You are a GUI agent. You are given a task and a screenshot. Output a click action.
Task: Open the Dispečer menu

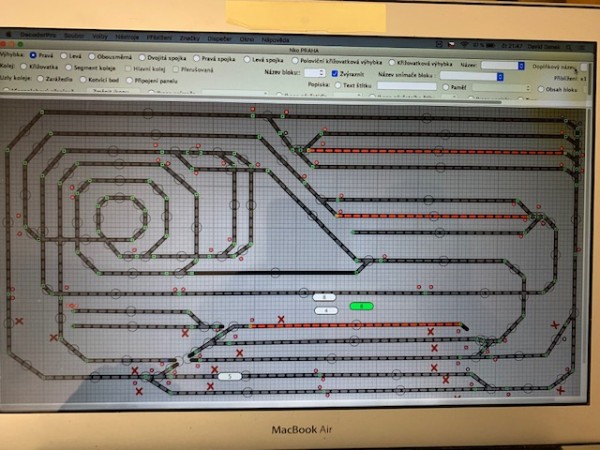click(220, 39)
